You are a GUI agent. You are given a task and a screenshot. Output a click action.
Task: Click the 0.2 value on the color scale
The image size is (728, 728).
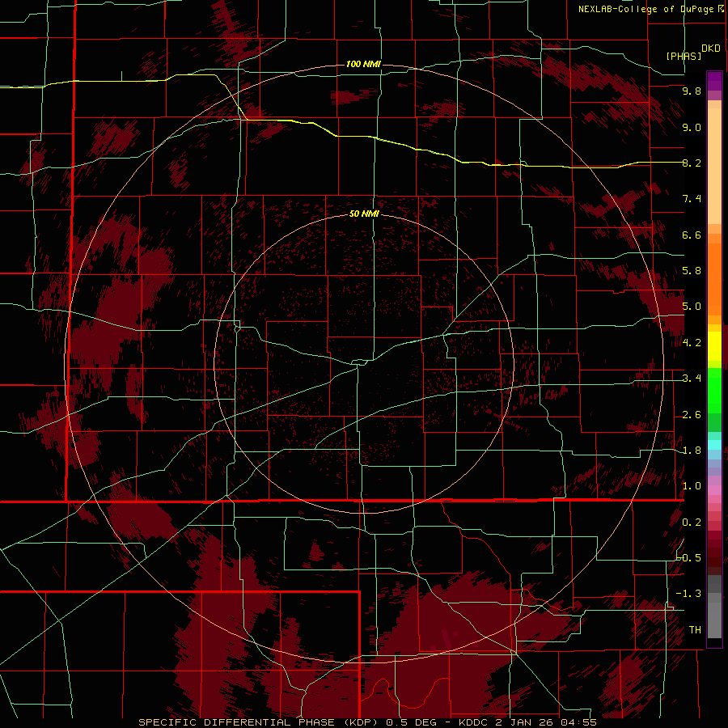tap(692, 523)
